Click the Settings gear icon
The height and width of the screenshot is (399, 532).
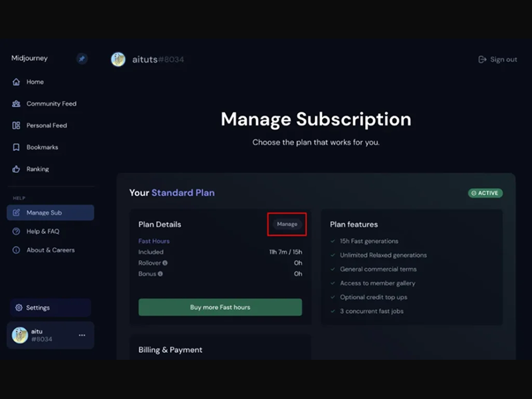click(x=19, y=307)
